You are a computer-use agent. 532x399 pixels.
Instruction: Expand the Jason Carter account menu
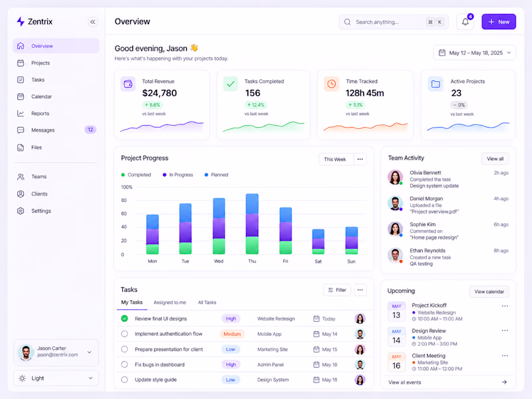click(x=56, y=352)
